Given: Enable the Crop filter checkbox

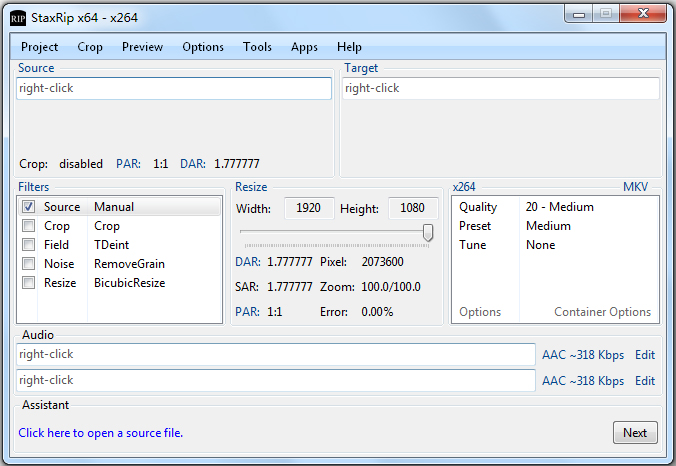Looking at the screenshot, I should point(29,226).
